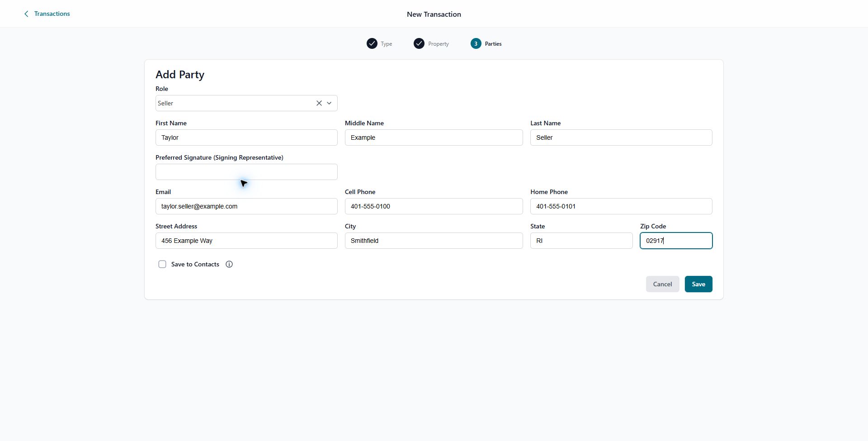The width and height of the screenshot is (868, 441).
Task: Save the new party
Action: (698, 284)
